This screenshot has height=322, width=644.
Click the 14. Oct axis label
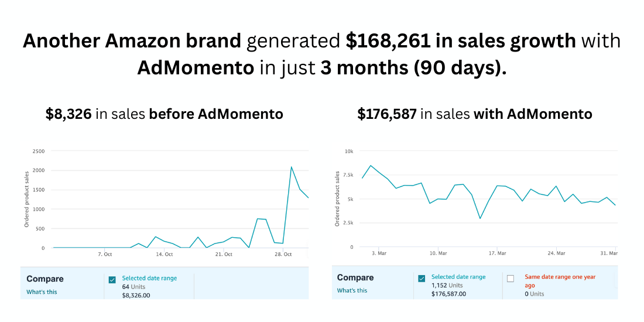[165, 254]
